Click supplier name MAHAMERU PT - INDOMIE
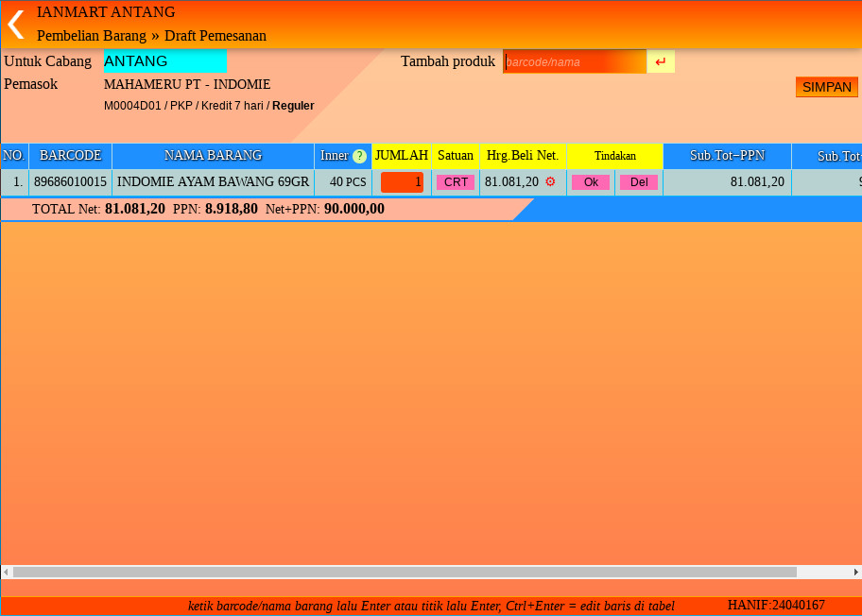 (187, 84)
